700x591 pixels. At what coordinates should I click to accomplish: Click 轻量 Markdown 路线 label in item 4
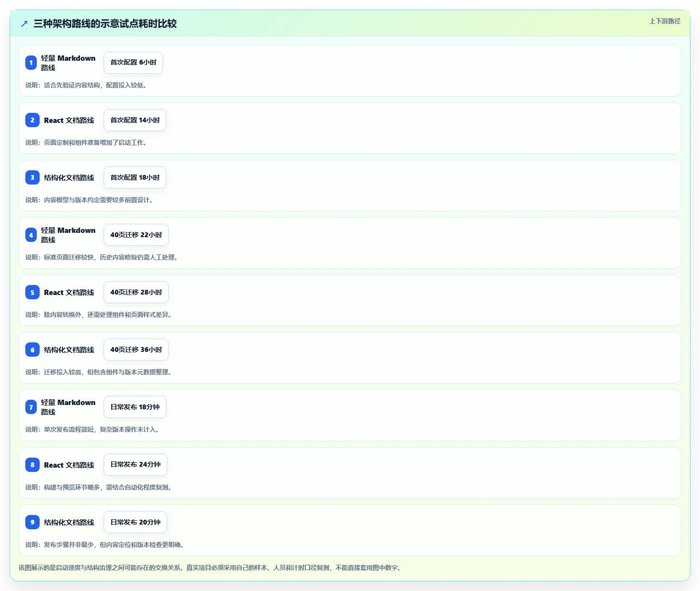coord(68,235)
